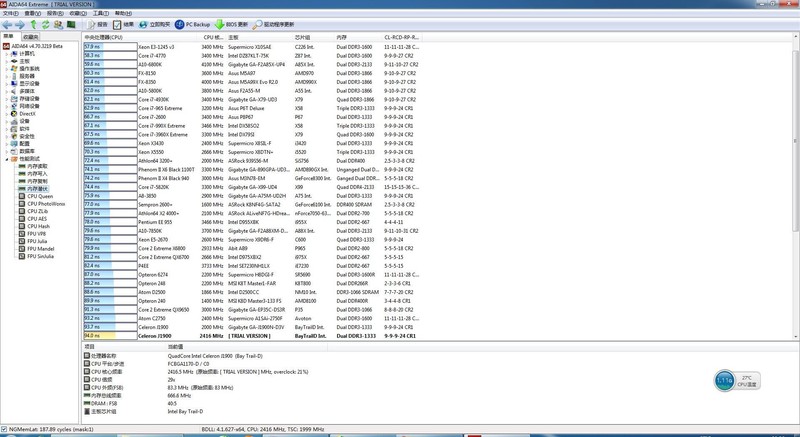Screen dimensions: 800x437
Task: Click the 计算机 computer tree icon
Action: point(14,54)
